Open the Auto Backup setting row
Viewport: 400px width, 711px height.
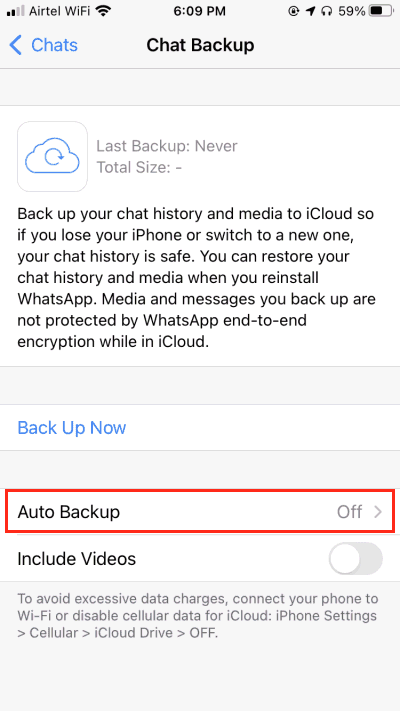[200, 512]
